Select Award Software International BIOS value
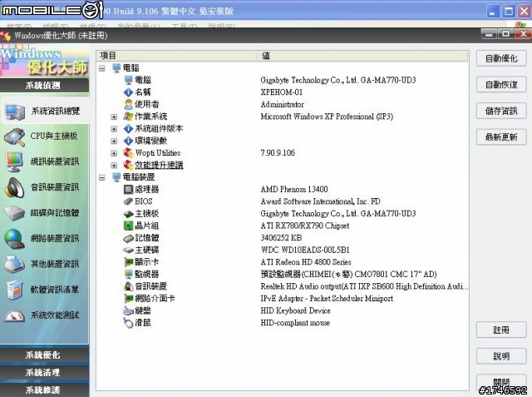The width and height of the screenshot is (532, 397). click(x=320, y=201)
